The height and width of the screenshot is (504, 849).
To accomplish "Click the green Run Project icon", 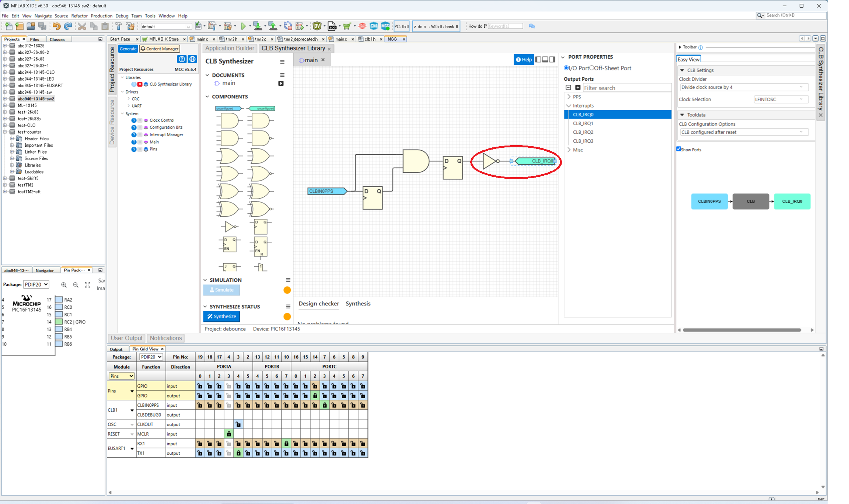I will [243, 26].
